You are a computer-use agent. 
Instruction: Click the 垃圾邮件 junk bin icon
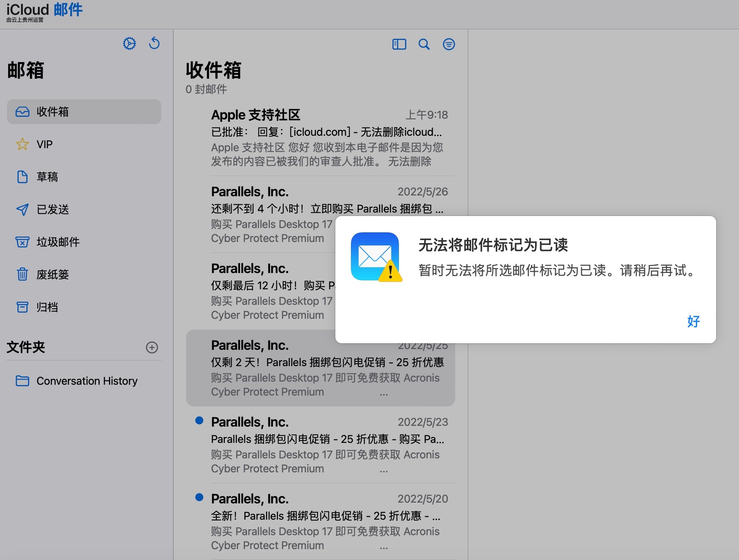22,242
